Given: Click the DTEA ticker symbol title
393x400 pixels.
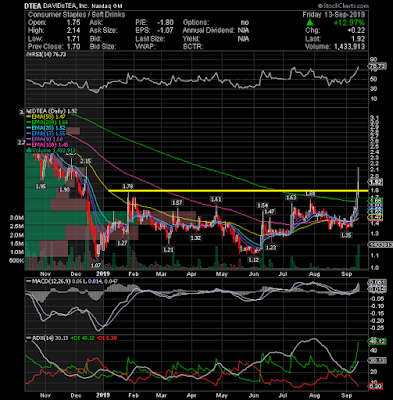Looking at the screenshot, I should click(32, 6).
